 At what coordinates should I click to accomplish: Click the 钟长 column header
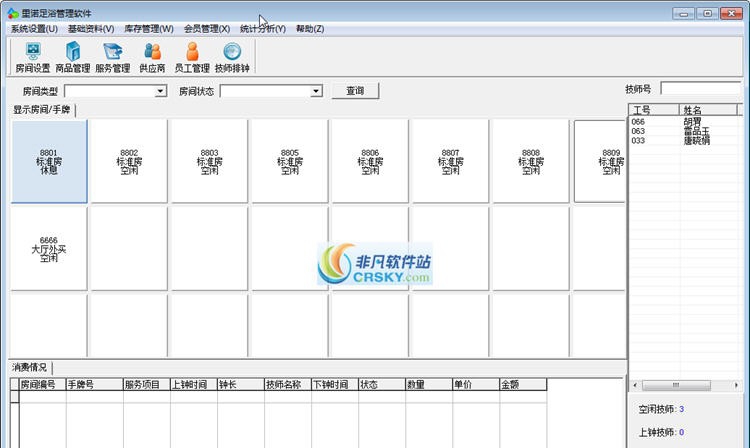click(x=241, y=384)
